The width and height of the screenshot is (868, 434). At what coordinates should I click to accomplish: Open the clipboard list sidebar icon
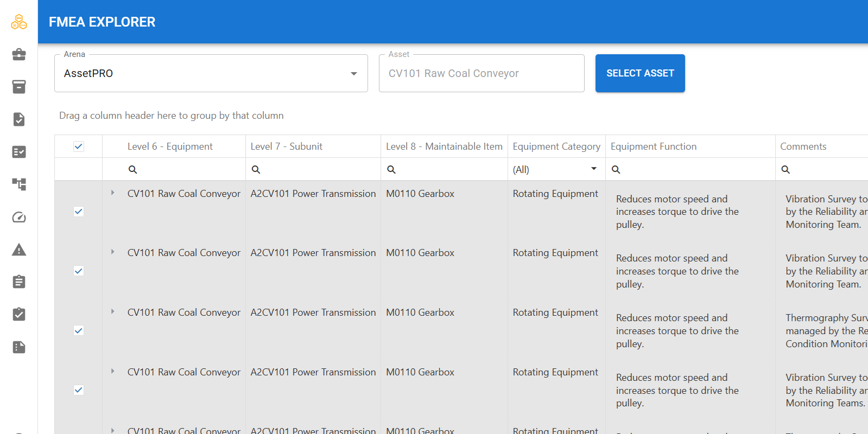click(x=19, y=282)
